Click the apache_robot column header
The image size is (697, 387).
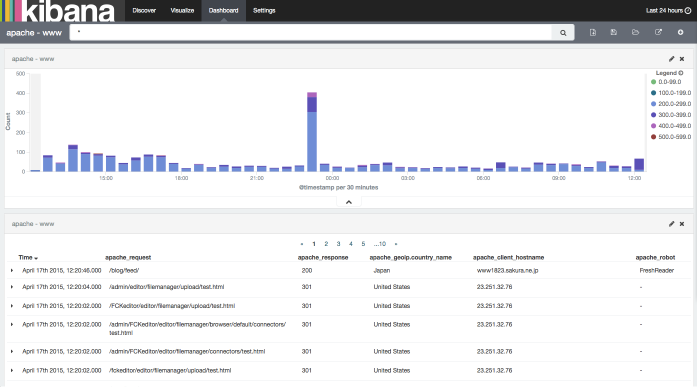pos(655,257)
